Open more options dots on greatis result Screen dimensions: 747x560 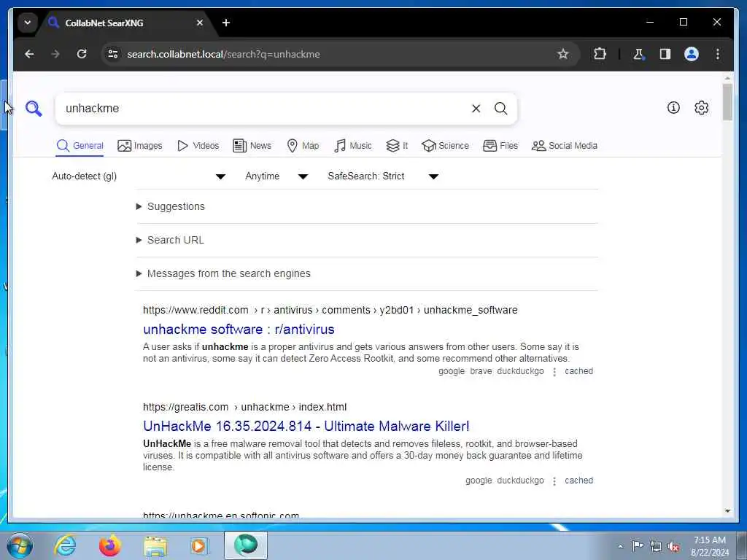pyautogui.click(x=554, y=481)
